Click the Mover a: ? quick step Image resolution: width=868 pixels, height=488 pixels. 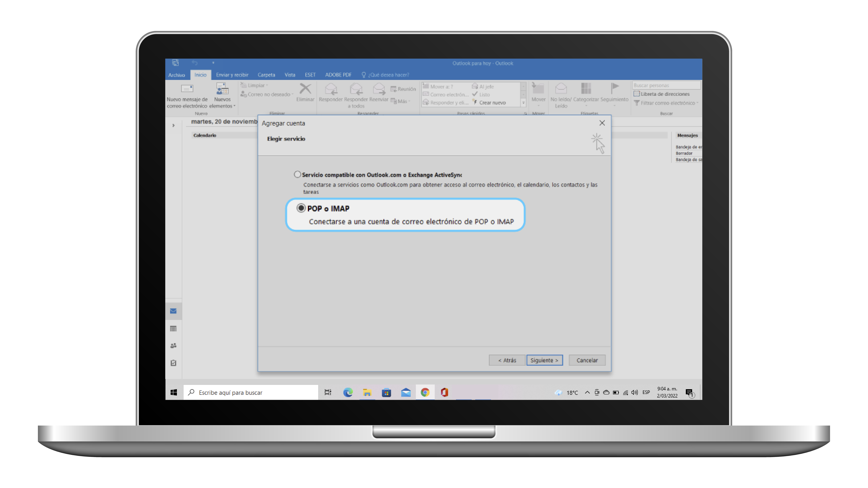pyautogui.click(x=438, y=87)
